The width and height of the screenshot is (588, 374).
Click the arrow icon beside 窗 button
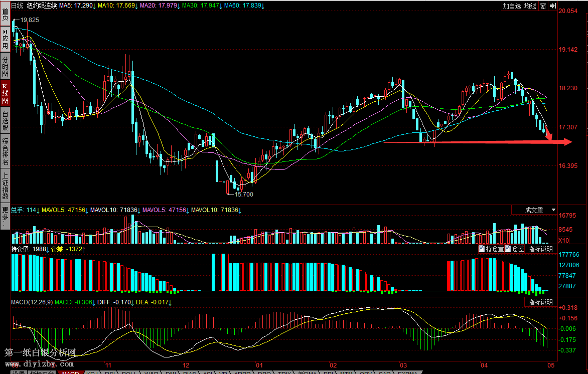(x=553, y=6)
